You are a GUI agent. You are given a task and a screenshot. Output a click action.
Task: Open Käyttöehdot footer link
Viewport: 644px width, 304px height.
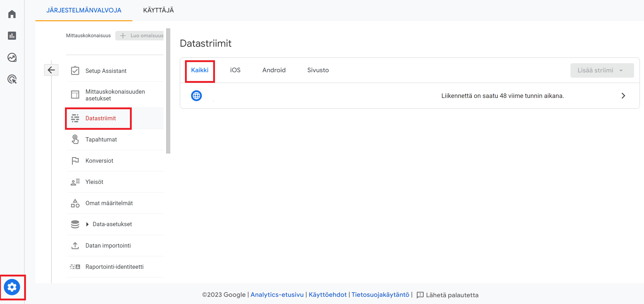pyautogui.click(x=328, y=295)
